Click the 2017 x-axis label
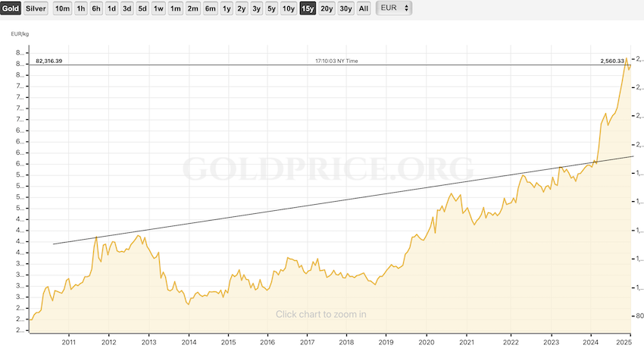This screenshot has height=352, width=644. click(x=307, y=342)
